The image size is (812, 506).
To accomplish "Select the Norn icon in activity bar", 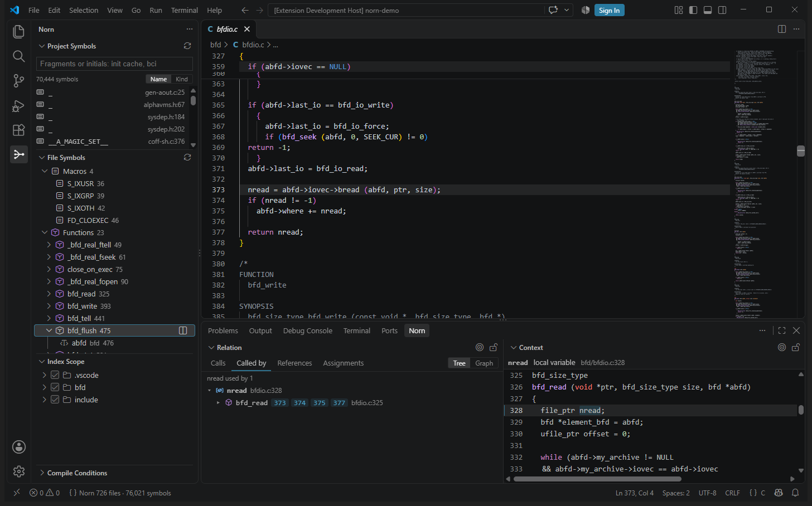I will coord(18,154).
